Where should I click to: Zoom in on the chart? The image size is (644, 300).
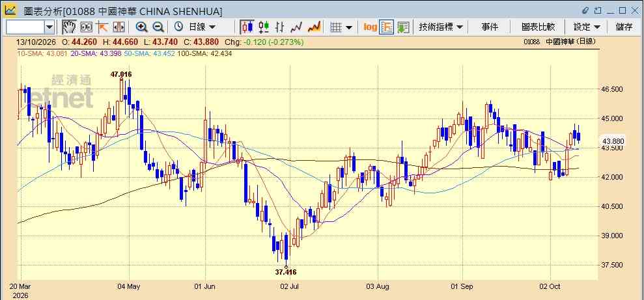point(142,27)
